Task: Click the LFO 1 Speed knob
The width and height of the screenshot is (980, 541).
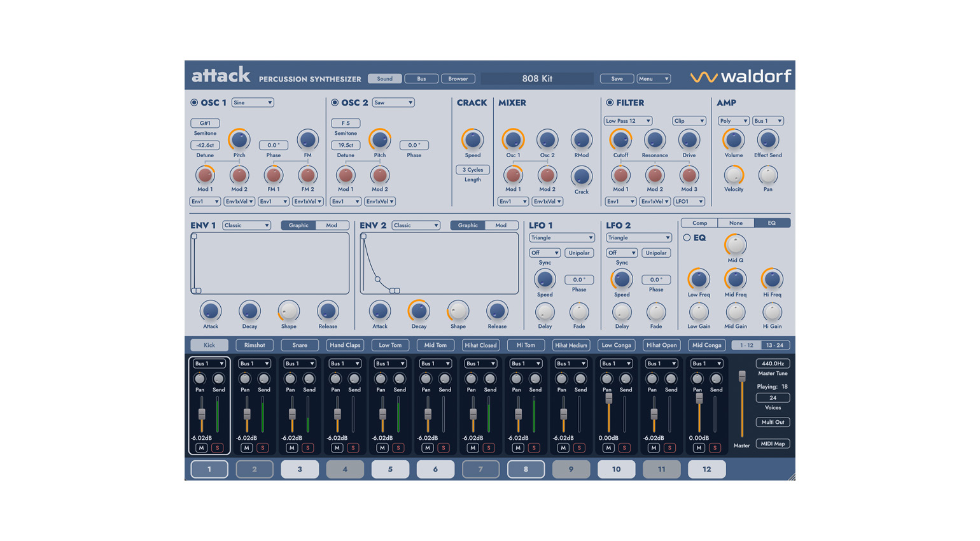Action: pos(545,279)
